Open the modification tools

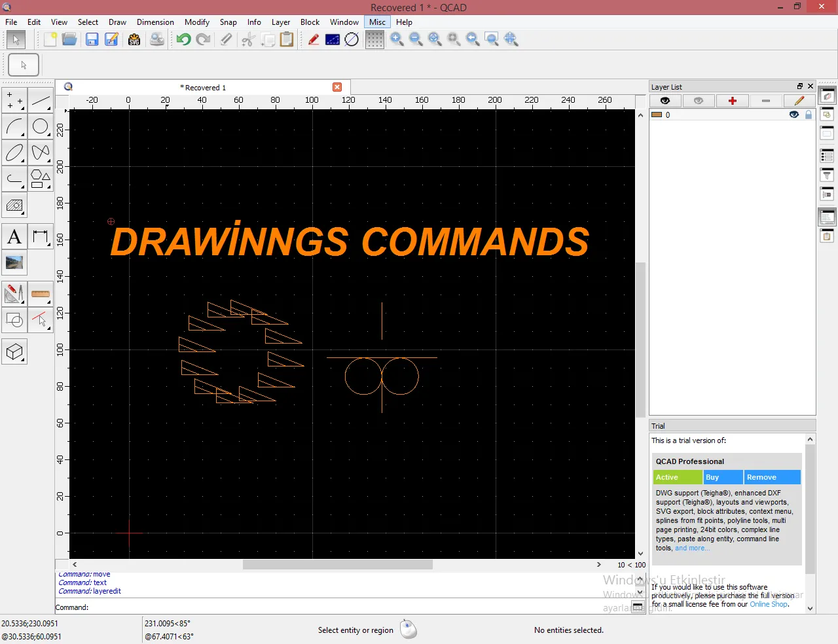click(x=14, y=294)
